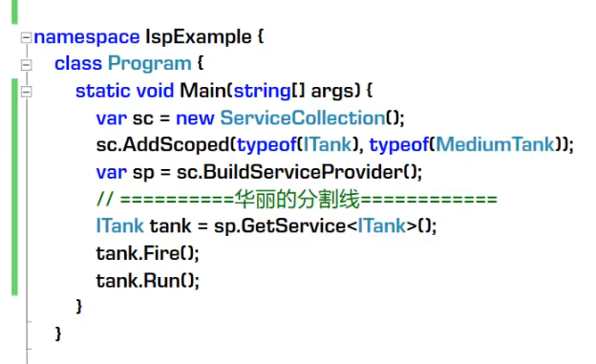Click the tank.Run() line
This screenshot has height=364, width=596.
tap(147, 281)
